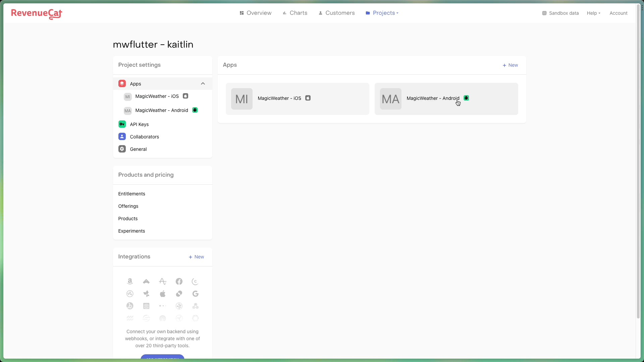
Task: Select the API Keys key icon
Action: coord(122,124)
